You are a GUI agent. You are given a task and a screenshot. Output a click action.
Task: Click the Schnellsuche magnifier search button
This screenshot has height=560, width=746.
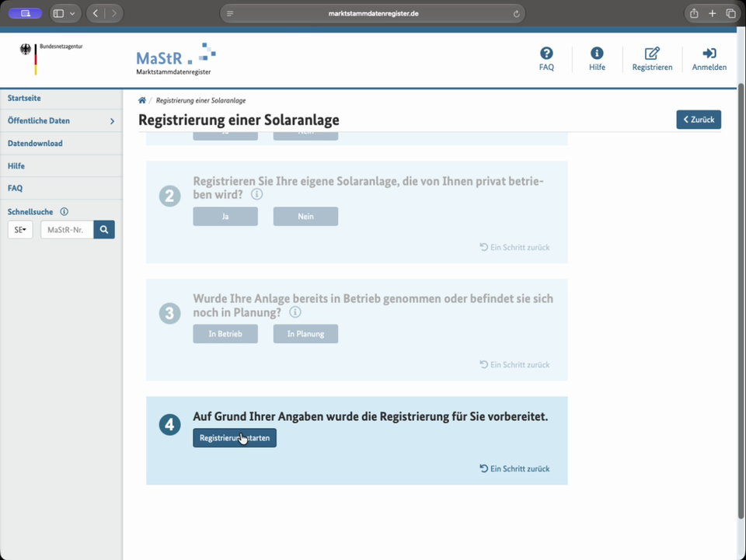103,230
